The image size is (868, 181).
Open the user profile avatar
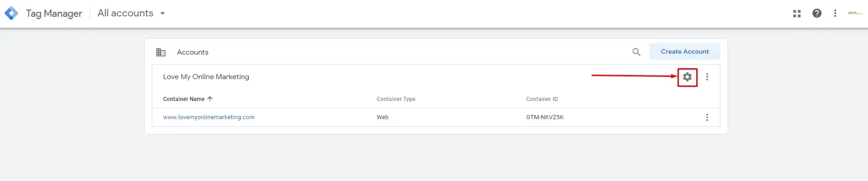(x=855, y=13)
